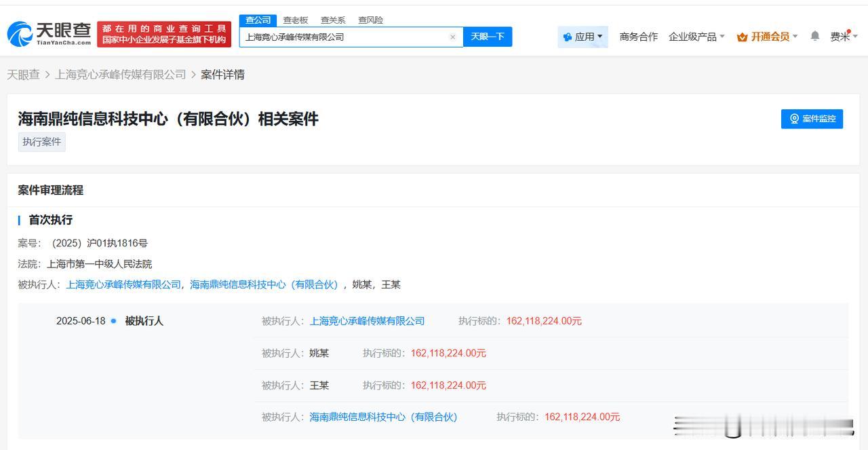Switch to the 查关系 tab

coord(333,20)
